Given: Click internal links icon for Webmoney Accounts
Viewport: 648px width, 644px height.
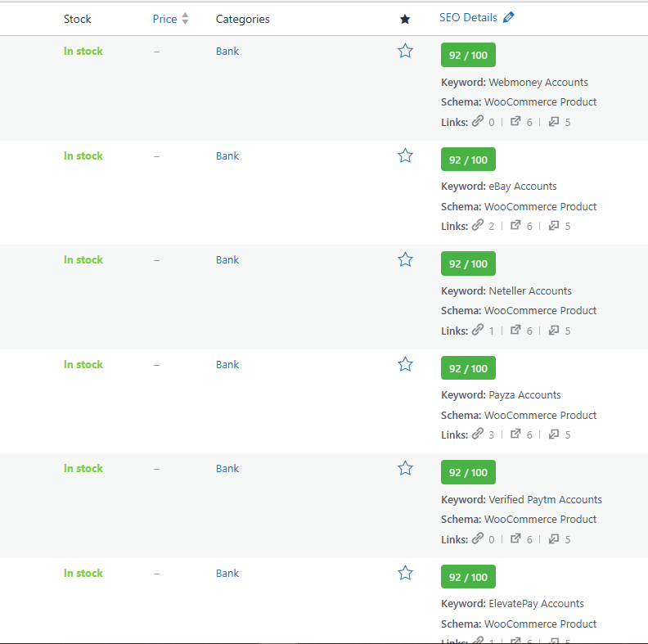Looking at the screenshot, I should point(478,121).
